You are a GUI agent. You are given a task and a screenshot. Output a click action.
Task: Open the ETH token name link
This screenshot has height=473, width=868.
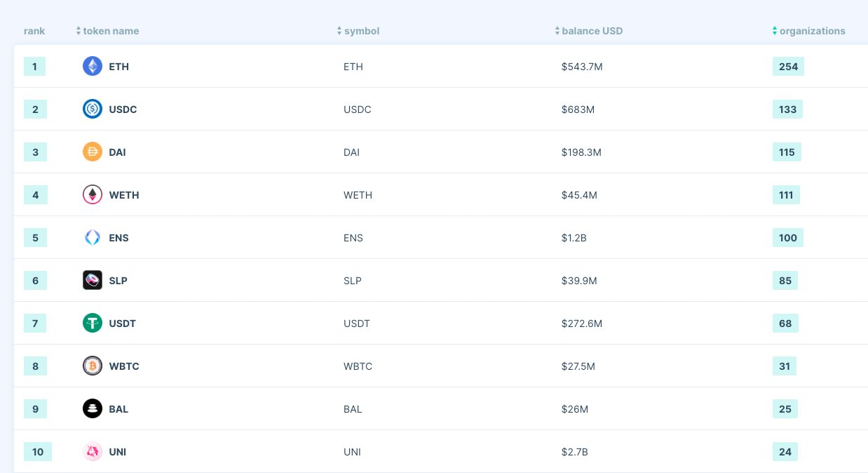click(119, 67)
